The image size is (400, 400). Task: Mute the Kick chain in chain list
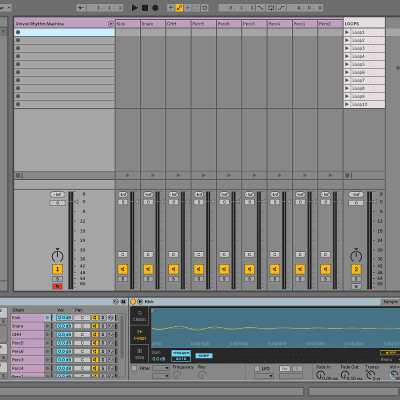pos(95,318)
